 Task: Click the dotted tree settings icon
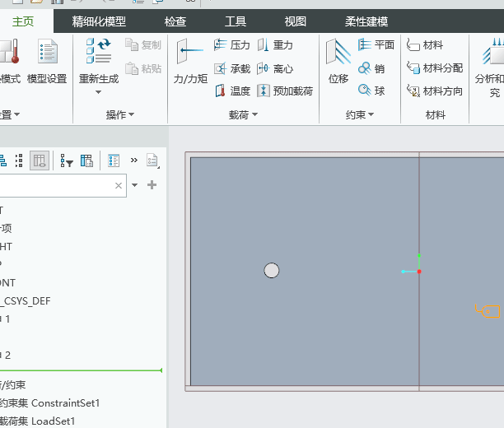pos(19,160)
